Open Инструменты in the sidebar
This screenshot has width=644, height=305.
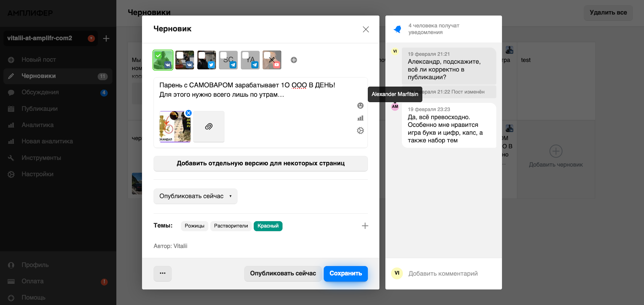point(58,158)
